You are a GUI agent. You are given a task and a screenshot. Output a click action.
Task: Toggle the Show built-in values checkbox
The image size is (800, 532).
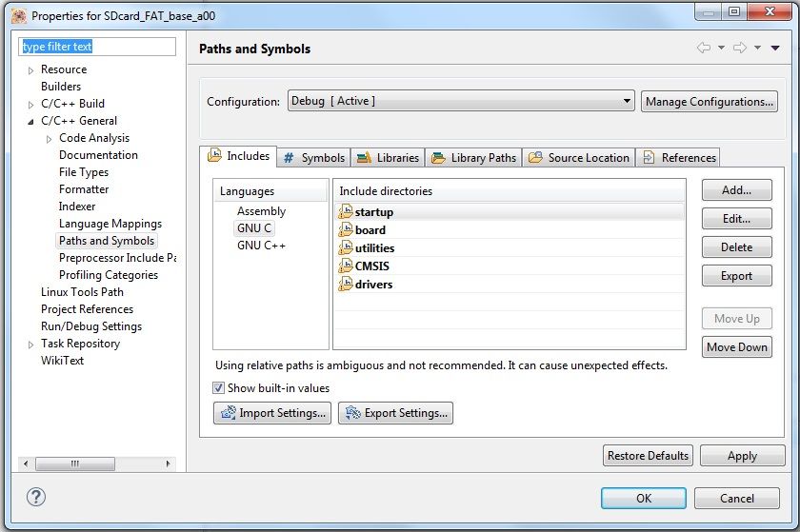(219, 387)
